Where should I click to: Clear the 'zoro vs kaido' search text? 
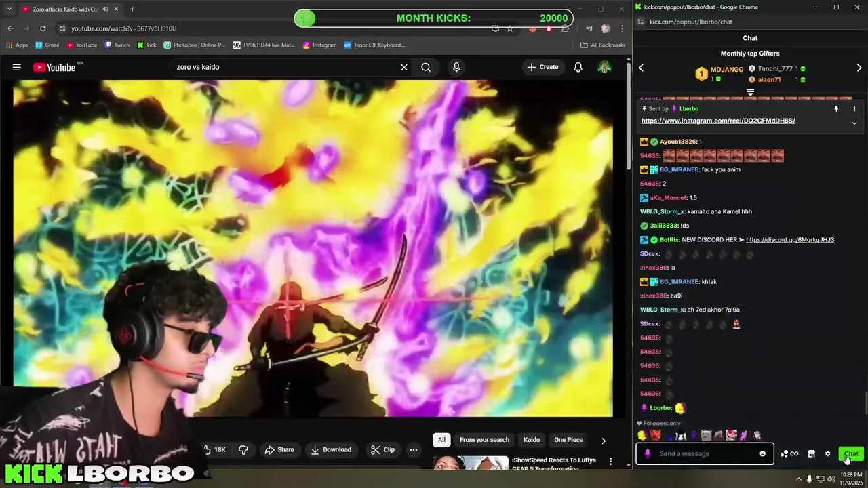pos(404,67)
